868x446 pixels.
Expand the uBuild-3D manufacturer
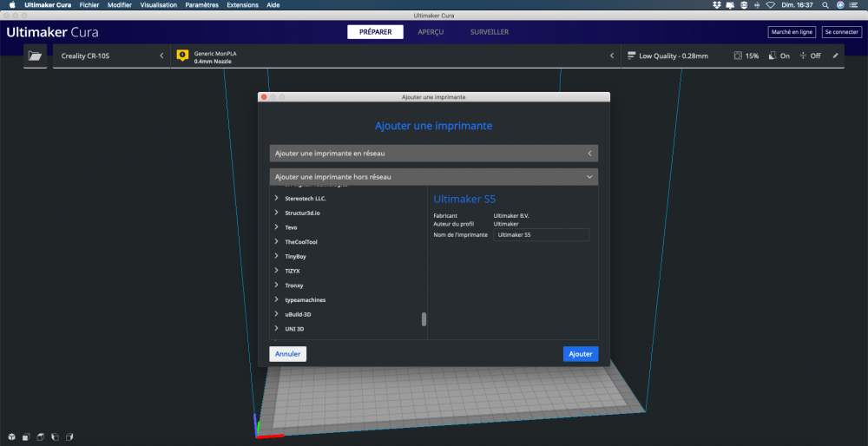[276, 314]
